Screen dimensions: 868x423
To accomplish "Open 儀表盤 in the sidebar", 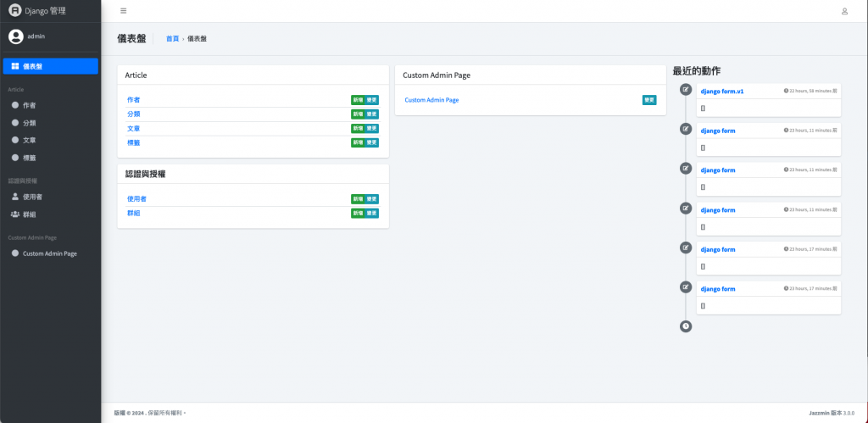I will (x=50, y=66).
